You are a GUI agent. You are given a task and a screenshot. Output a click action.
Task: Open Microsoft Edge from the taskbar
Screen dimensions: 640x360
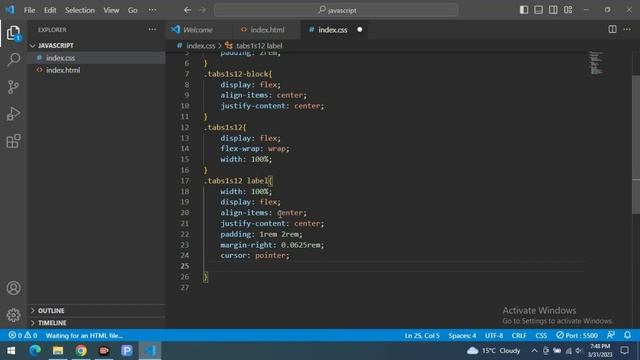click(x=35, y=351)
